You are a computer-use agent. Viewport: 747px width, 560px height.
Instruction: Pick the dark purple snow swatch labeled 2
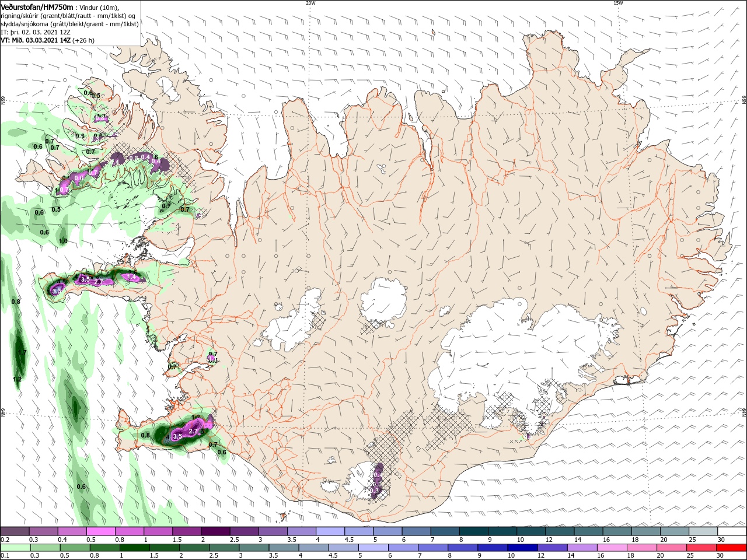tap(215, 531)
